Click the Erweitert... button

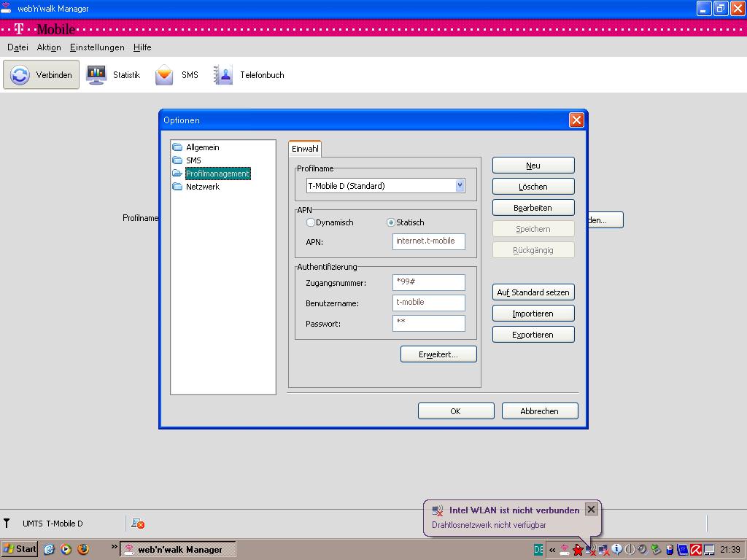point(438,354)
